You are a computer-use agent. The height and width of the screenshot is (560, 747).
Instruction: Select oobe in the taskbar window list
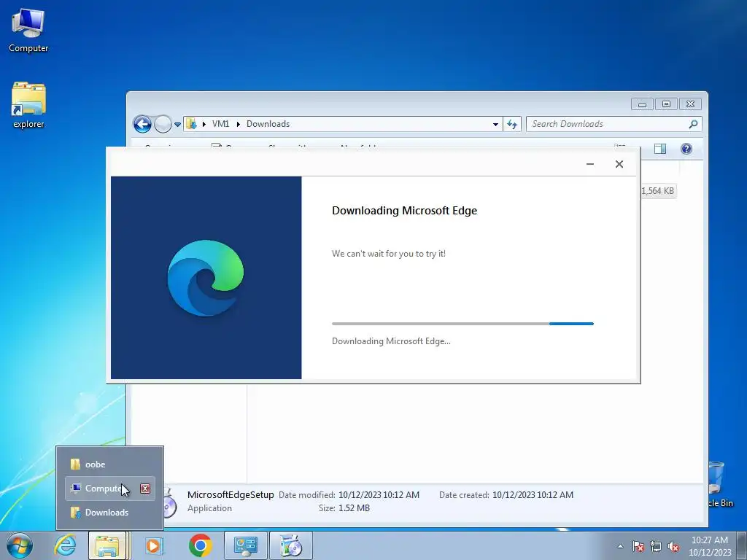(x=110, y=464)
